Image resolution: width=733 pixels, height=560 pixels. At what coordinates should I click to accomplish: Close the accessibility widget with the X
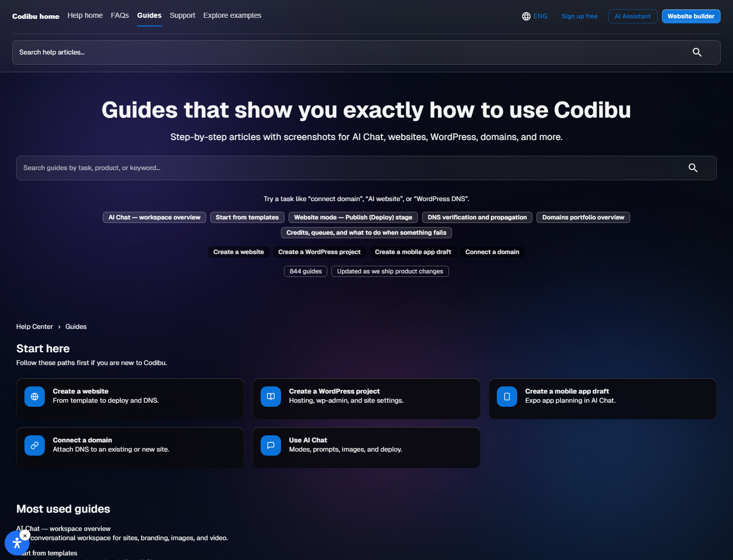coord(25,536)
